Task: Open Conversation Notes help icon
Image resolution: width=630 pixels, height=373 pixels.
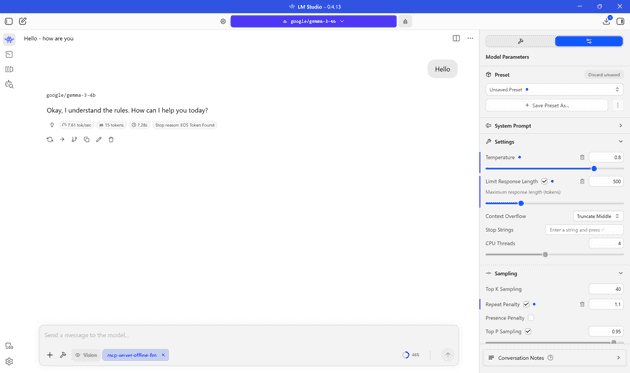Action: coord(550,358)
